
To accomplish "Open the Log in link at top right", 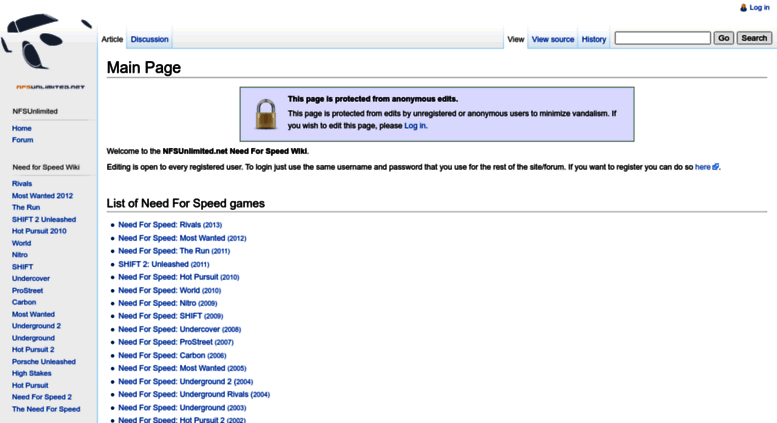I will [x=759, y=7].
